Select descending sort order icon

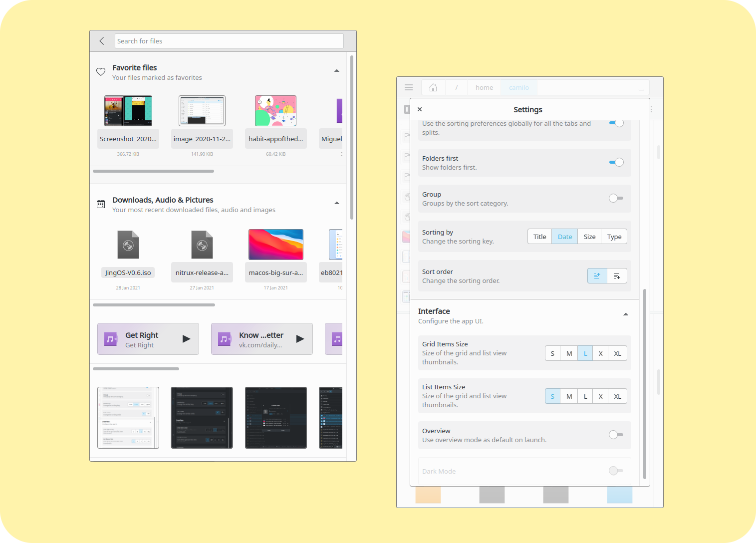617,276
